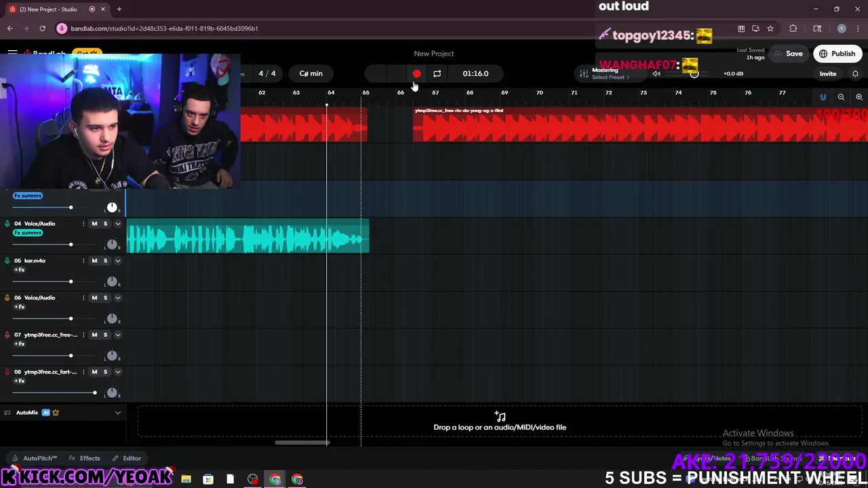This screenshot has height=488, width=868.
Task: Zoom out the timeline with magnifier minus
Action: [x=841, y=97]
